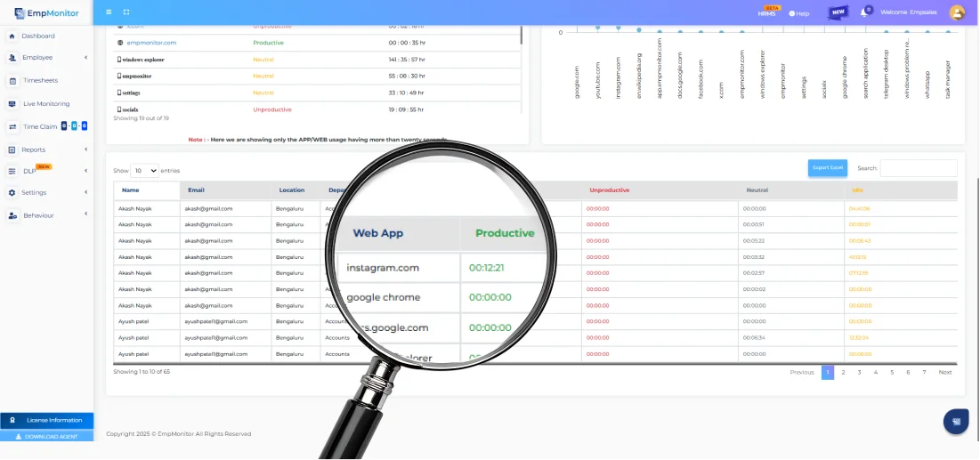The height and width of the screenshot is (460, 980).
Task: Click the user profile avatar
Action: click(x=957, y=12)
